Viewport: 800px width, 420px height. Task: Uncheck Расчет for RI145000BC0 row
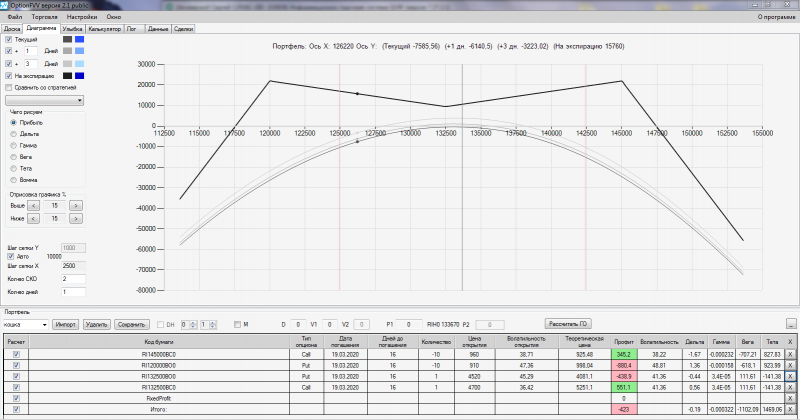pos(16,354)
